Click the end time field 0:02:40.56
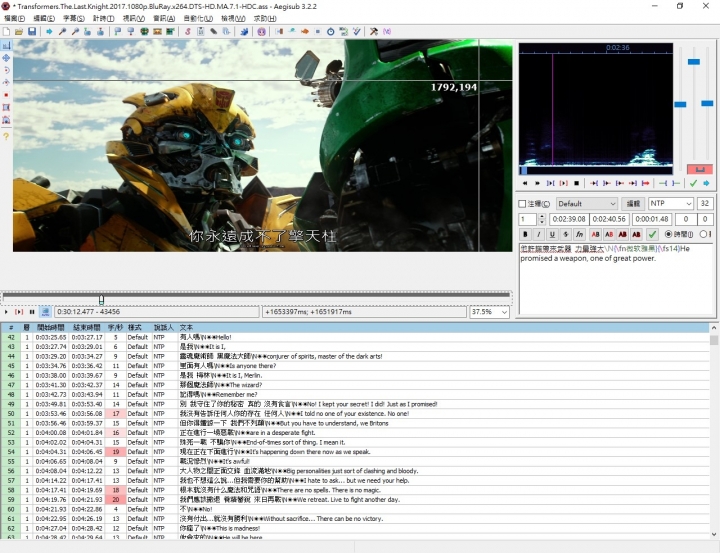 tap(609, 219)
